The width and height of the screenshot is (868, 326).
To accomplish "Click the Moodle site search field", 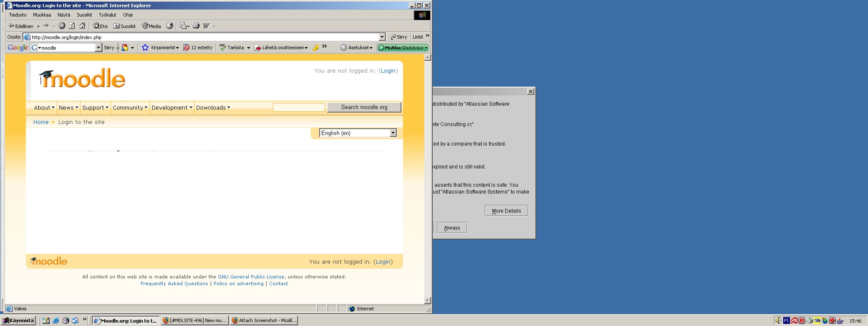I will tap(299, 107).
